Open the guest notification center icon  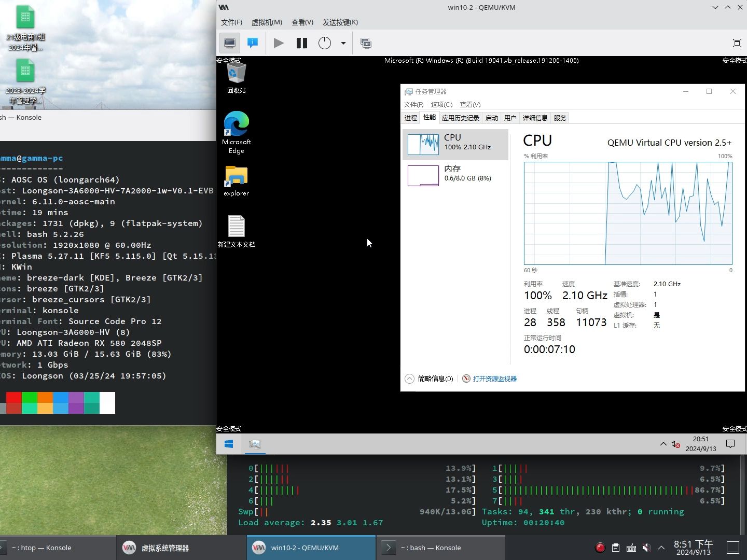(x=730, y=444)
